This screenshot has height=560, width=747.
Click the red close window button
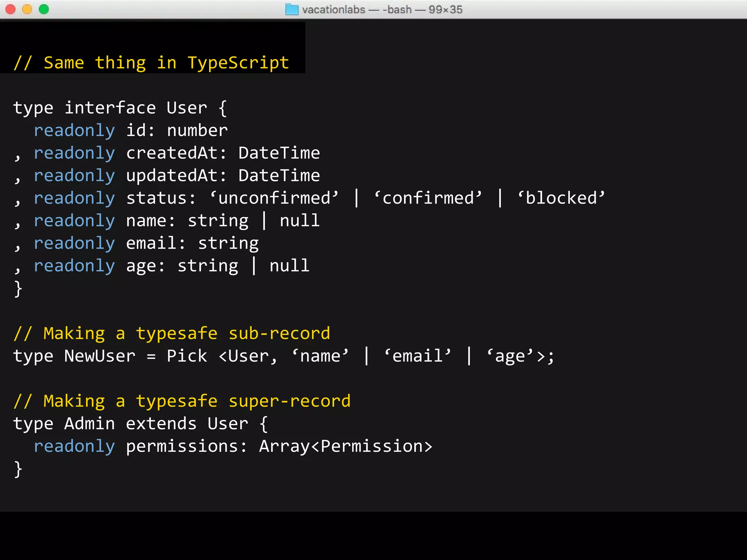pos(11,9)
